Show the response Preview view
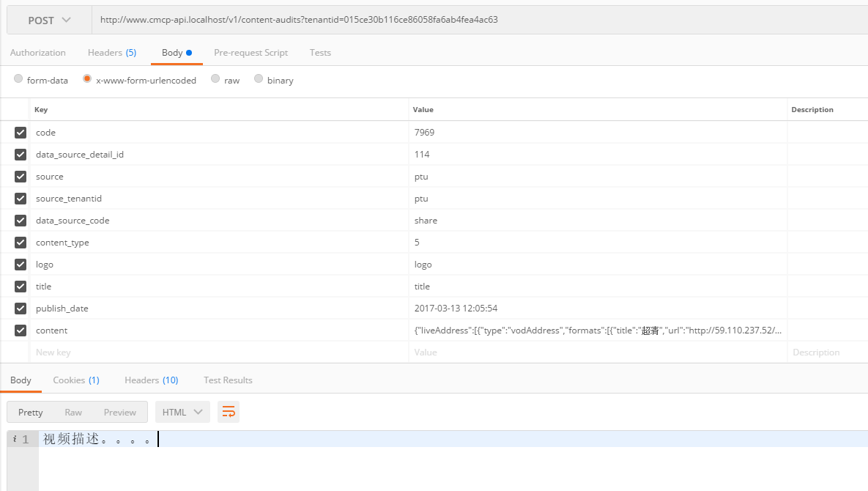 coord(120,412)
